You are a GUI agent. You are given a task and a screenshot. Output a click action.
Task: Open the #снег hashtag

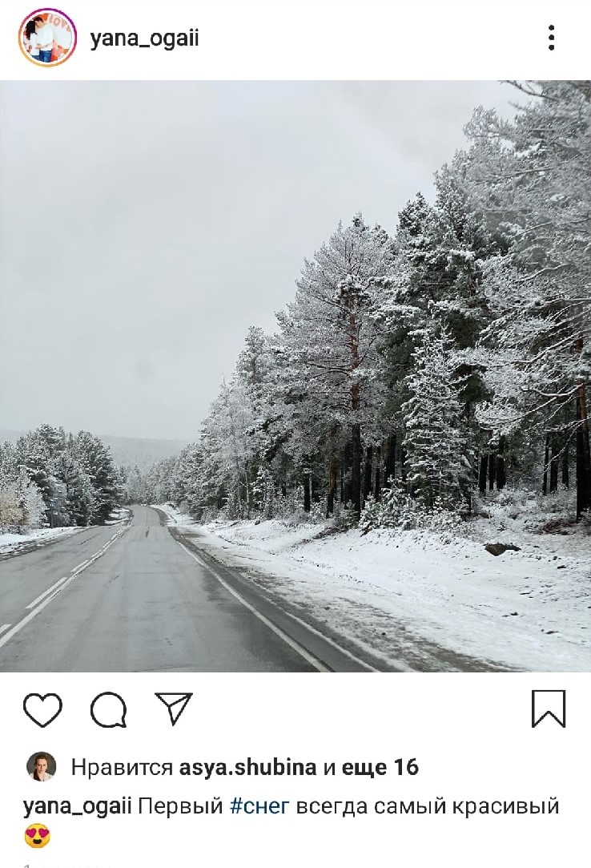pyautogui.click(x=259, y=806)
